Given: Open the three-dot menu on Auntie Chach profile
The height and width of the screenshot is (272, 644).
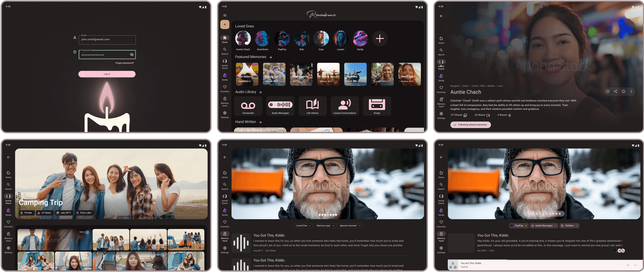Looking at the screenshot, I should point(631,91).
